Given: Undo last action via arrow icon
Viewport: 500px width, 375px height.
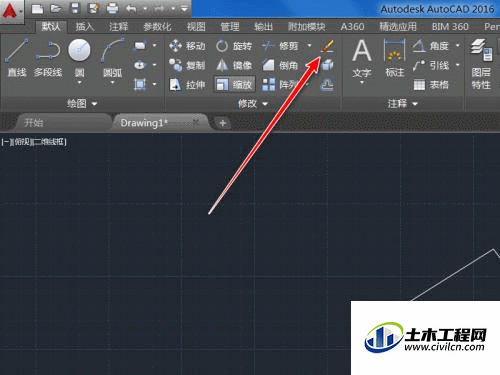Looking at the screenshot, I should tap(131, 9).
